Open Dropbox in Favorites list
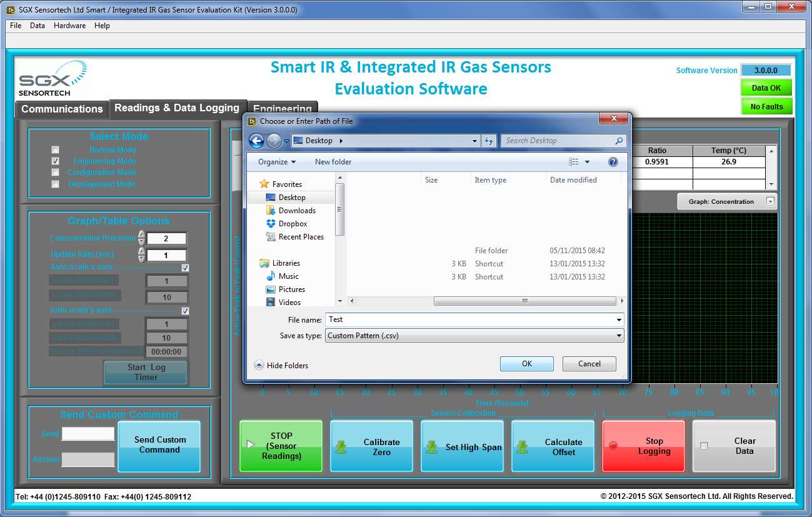812x517 pixels. 293,224
